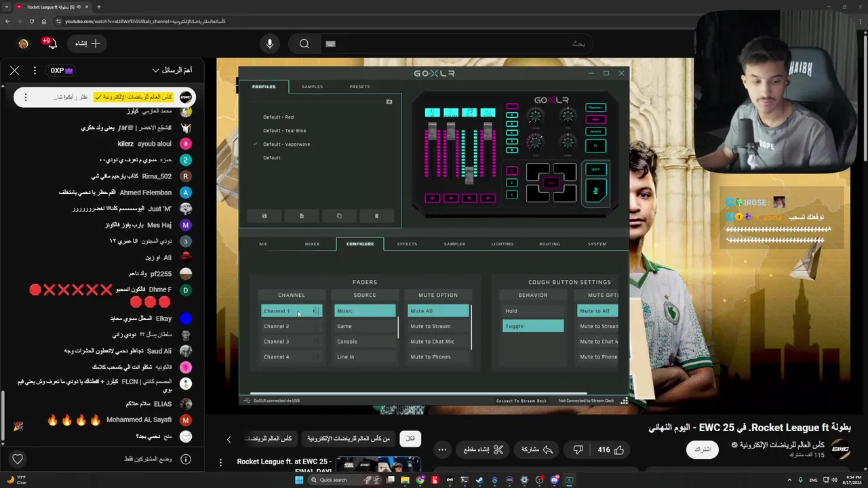
Task: Open the Effects tab
Action: tap(407, 244)
